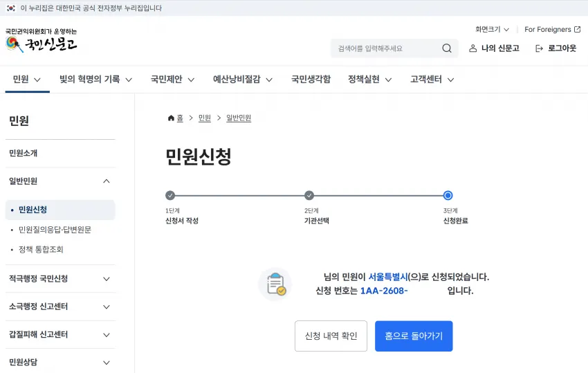
Task: Click the step 2 기관선택 checkmark marker
Action: point(309,195)
